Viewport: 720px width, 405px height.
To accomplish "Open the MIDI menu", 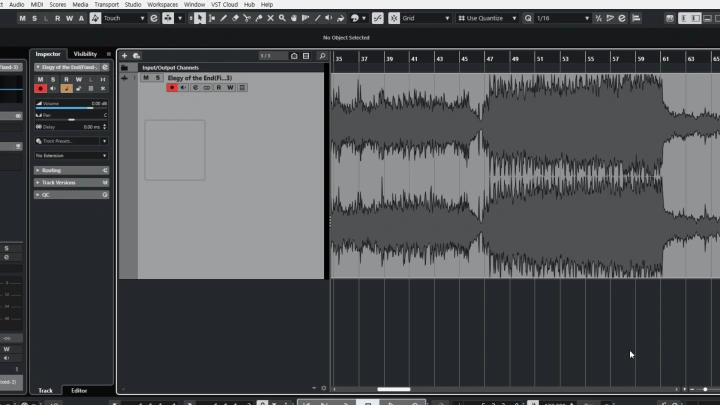I will [x=37, y=5].
